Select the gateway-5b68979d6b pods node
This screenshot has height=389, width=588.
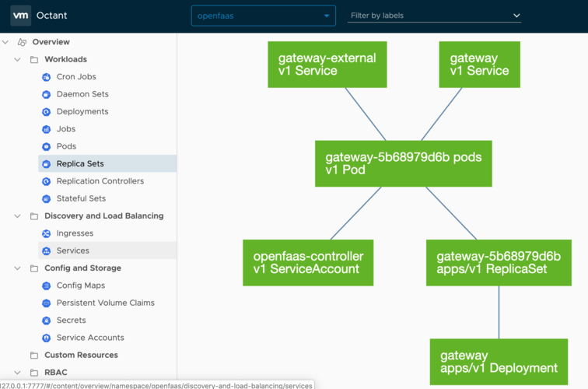404,163
